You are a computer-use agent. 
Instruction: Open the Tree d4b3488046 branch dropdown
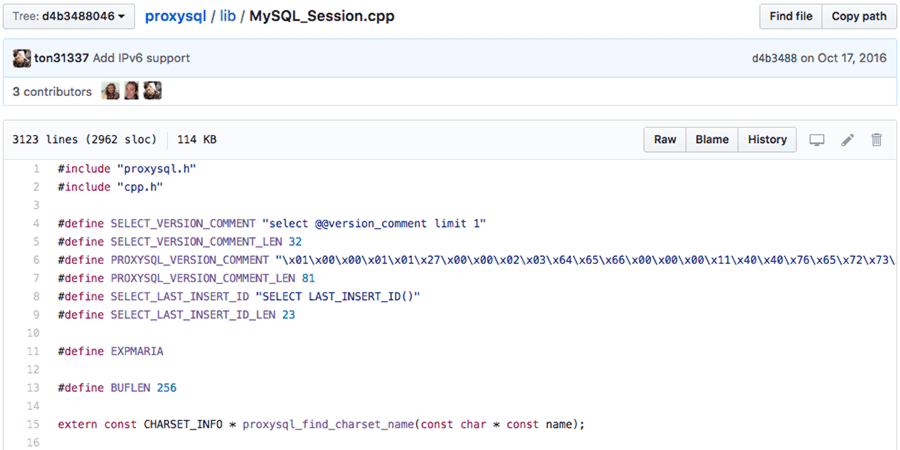69,17
